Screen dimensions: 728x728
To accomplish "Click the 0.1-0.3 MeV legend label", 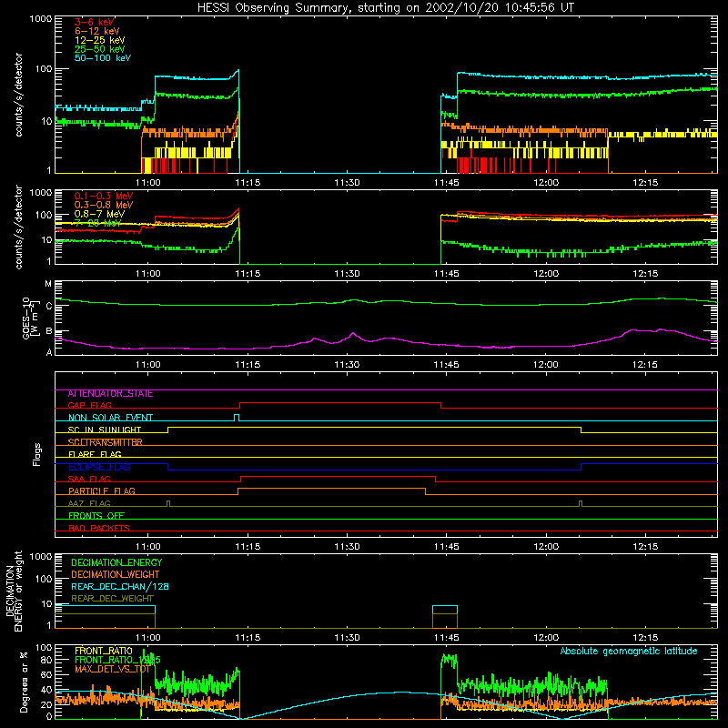I will point(104,196).
